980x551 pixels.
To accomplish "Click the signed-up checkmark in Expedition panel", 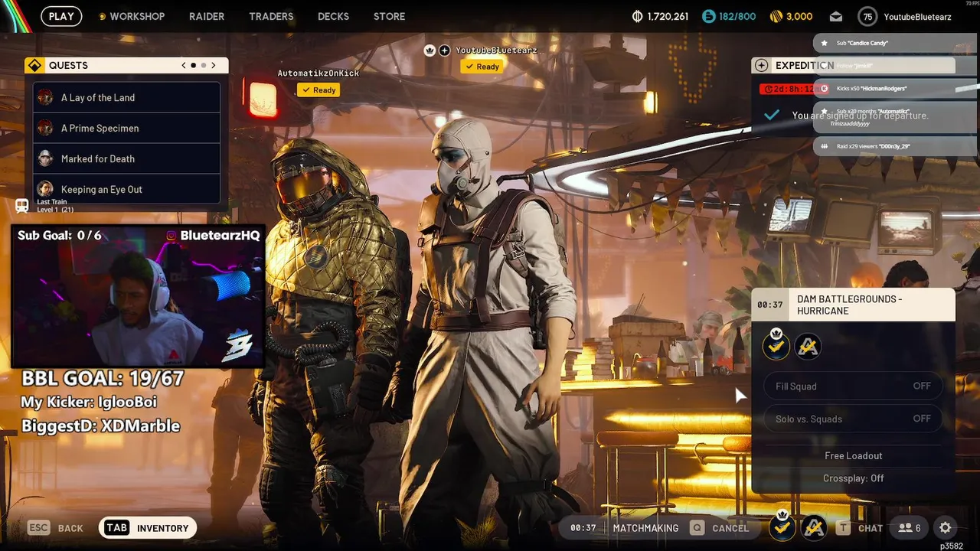I will (772, 115).
